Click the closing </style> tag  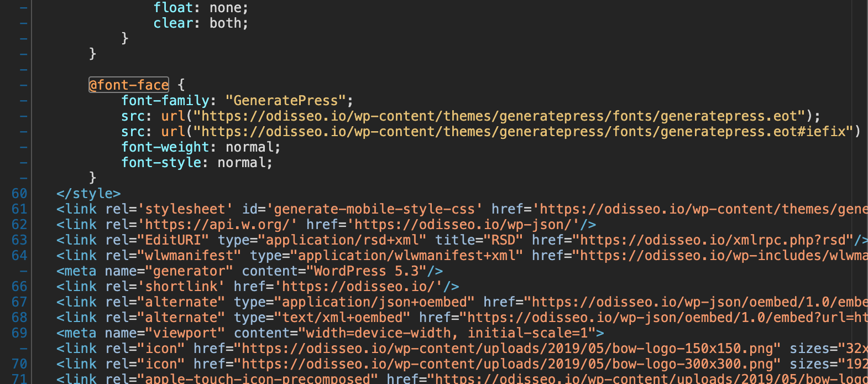[x=88, y=194]
